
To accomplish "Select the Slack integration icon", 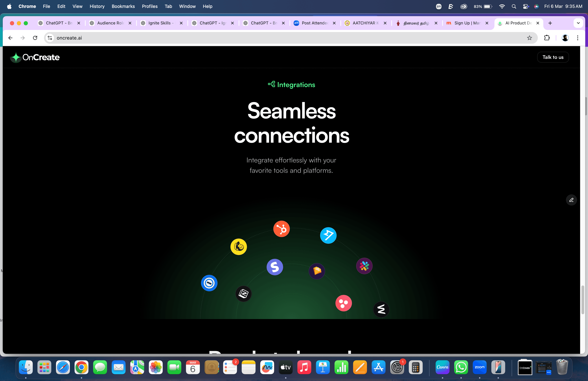I will click(364, 266).
